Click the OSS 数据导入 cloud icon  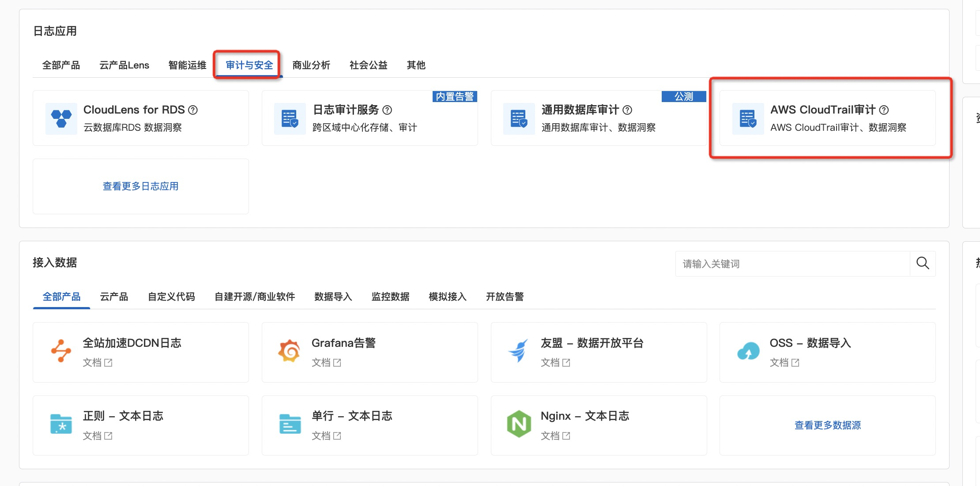748,351
